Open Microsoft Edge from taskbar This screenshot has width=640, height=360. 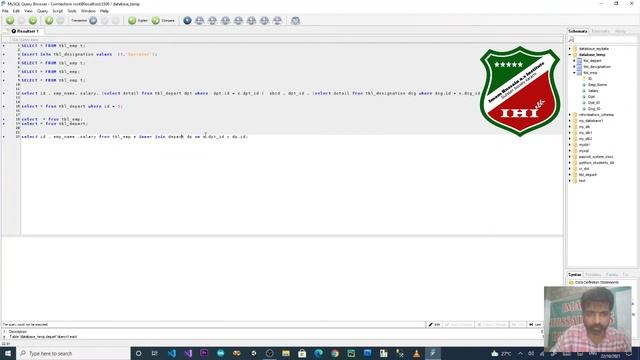(319, 353)
